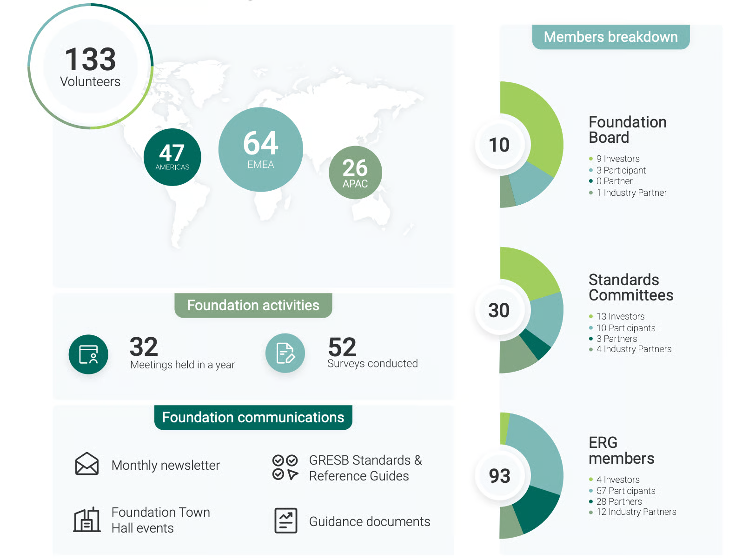Click the Foundation communications header label
The width and height of the screenshot is (729, 560).
click(x=253, y=417)
